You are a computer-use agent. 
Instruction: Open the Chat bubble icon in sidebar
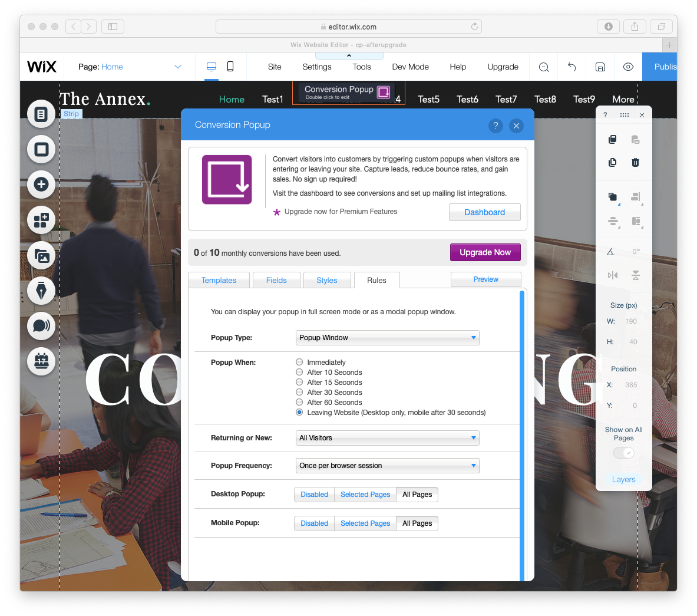[x=41, y=326]
